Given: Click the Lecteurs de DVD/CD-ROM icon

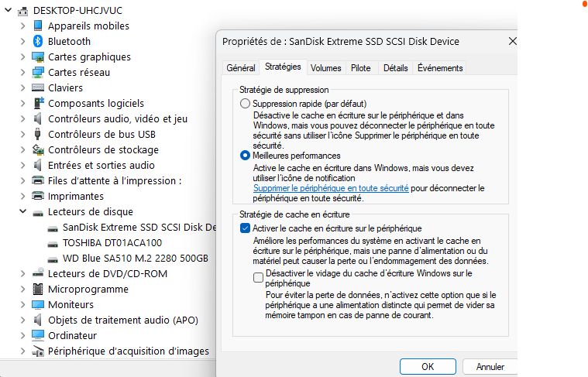Looking at the screenshot, I should [x=38, y=273].
